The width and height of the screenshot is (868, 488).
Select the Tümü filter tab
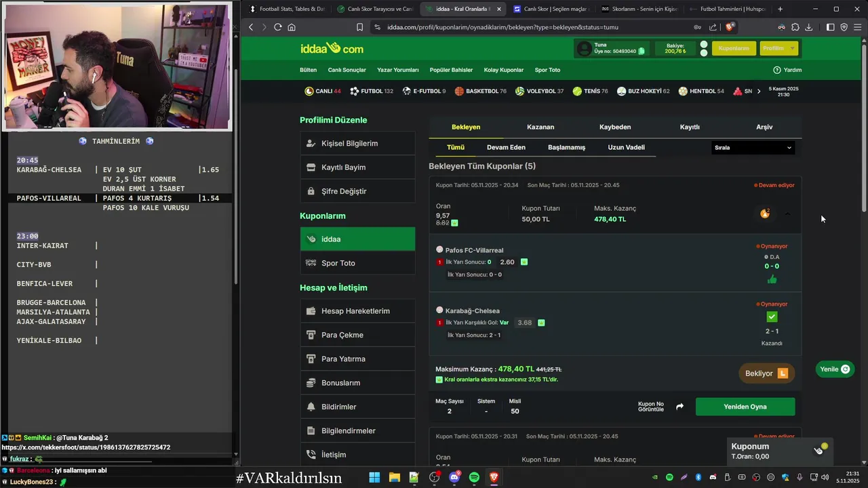coord(456,147)
